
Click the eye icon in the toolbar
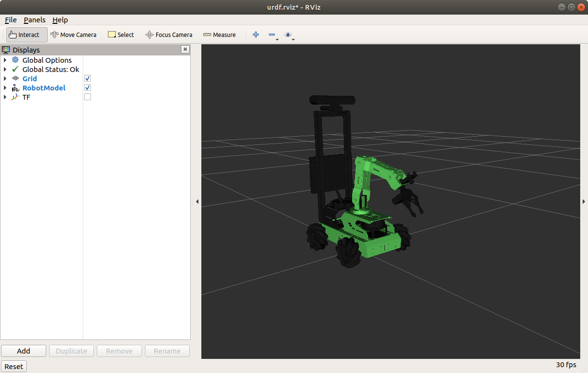[288, 35]
